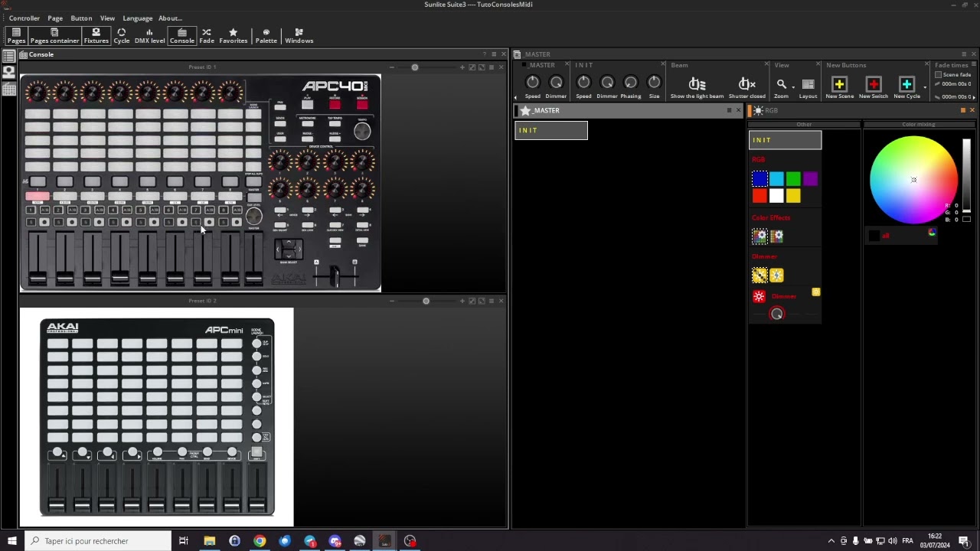Open the Pages toolbar button
The image size is (980, 551).
point(16,35)
